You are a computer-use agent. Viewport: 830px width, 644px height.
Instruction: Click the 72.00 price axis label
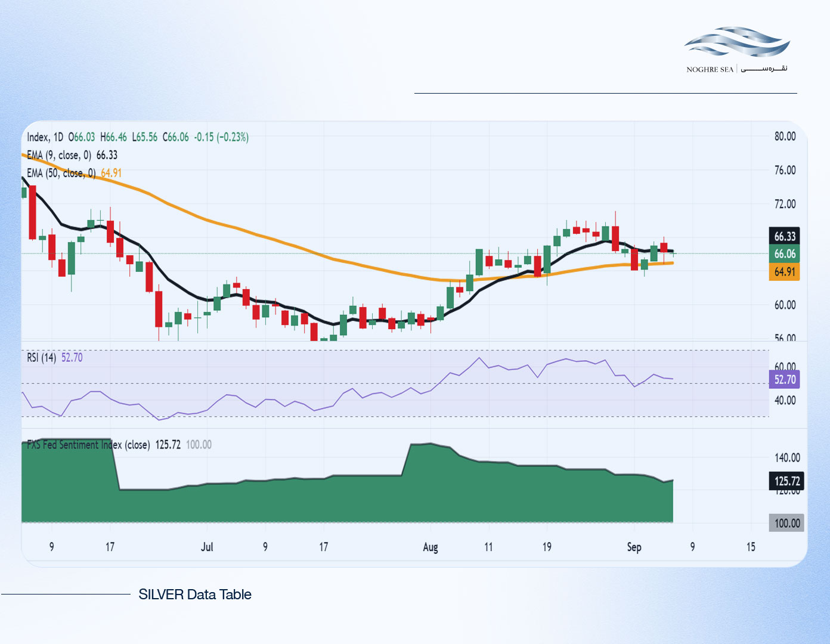pos(785,204)
